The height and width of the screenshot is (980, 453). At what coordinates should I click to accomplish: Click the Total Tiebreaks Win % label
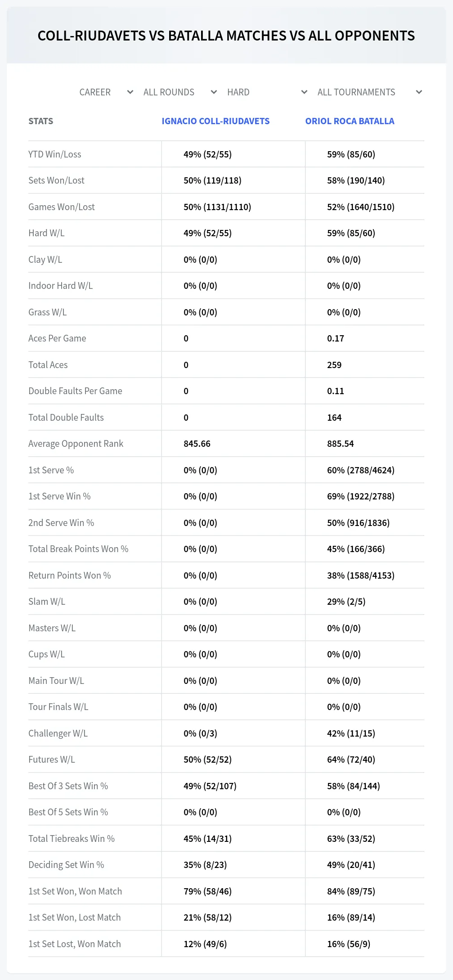[72, 839]
